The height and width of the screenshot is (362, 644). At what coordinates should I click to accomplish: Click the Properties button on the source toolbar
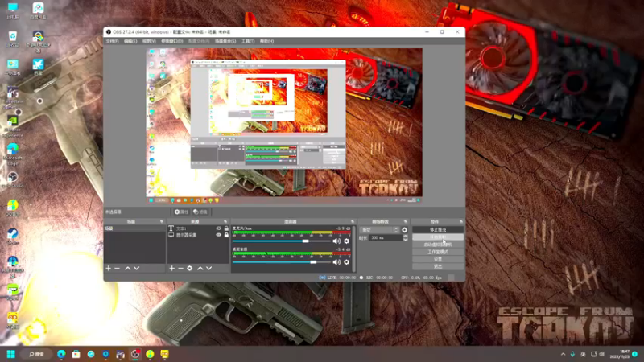click(x=180, y=212)
